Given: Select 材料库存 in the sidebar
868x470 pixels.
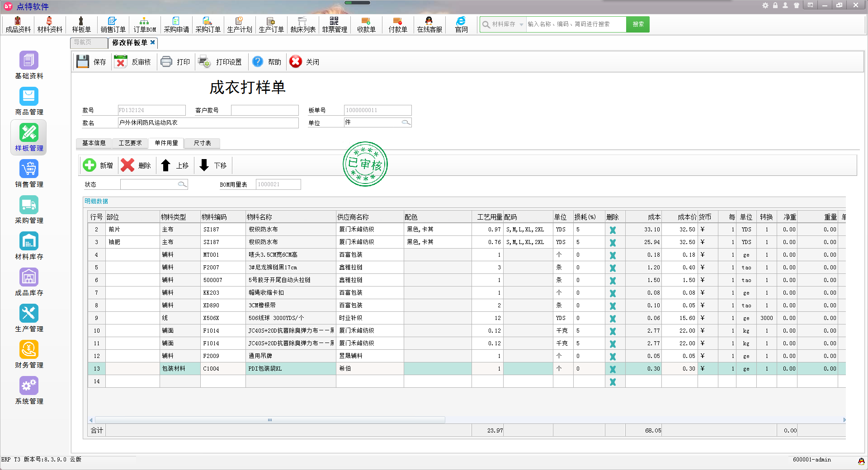Looking at the screenshot, I should (29, 246).
